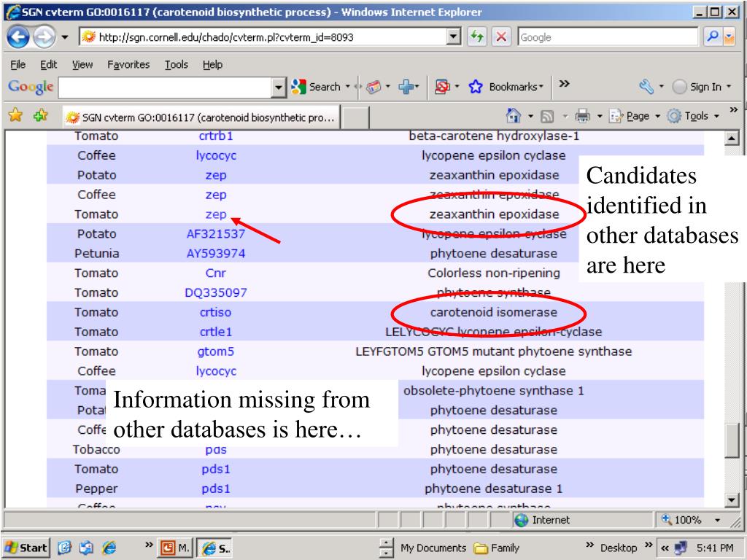Open the Tools menu in menu bar
This screenshot has width=747, height=560.
pos(177,64)
